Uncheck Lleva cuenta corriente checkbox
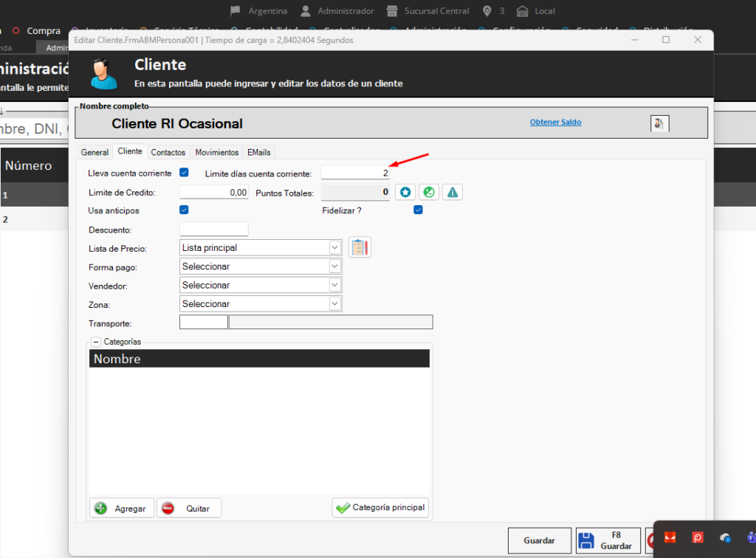 pyautogui.click(x=184, y=173)
